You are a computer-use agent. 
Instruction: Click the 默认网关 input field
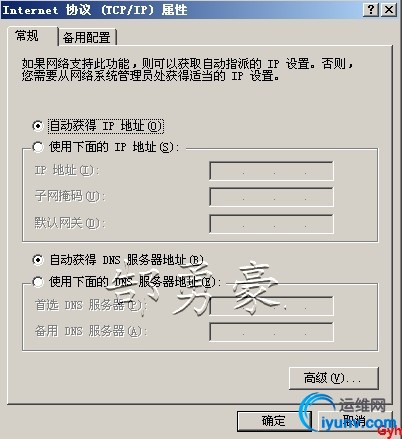point(271,224)
